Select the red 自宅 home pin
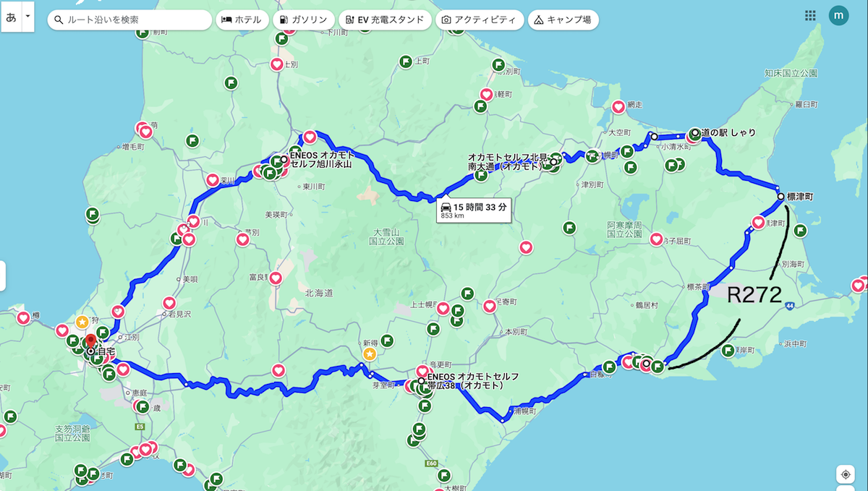 [x=90, y=341]
